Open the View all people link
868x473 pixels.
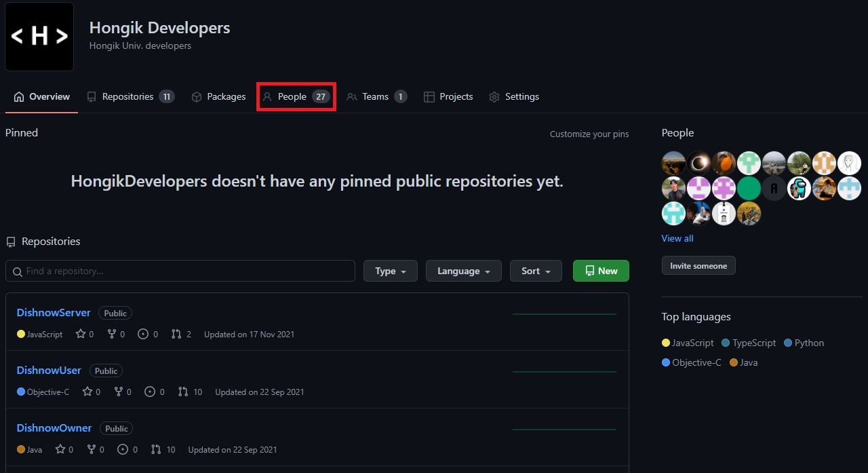[x=677, y=238]
